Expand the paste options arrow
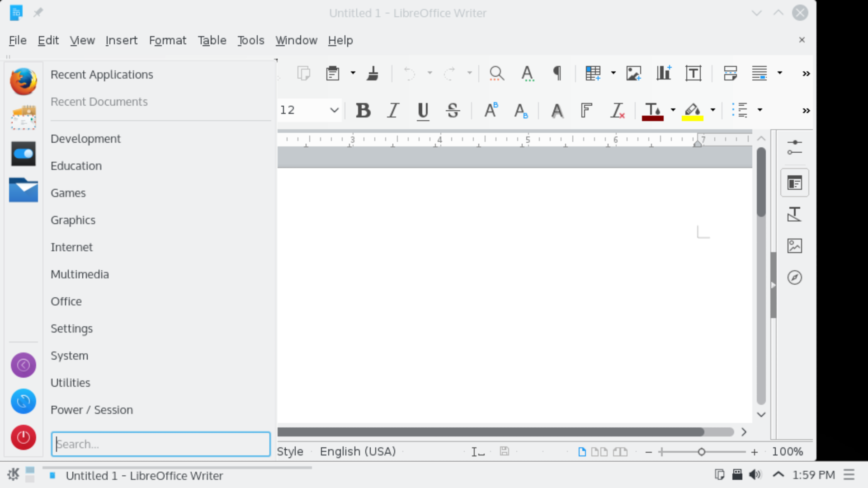 [353, 73]
